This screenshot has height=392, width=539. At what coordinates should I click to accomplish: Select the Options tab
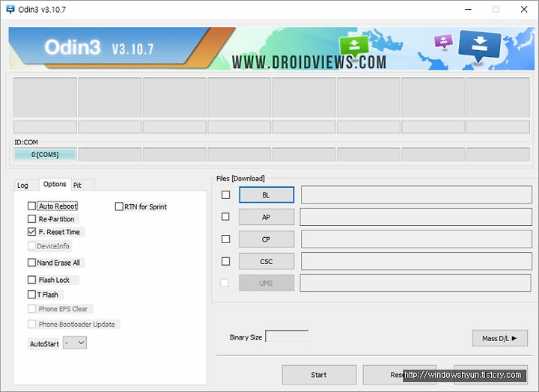(55, 184)
